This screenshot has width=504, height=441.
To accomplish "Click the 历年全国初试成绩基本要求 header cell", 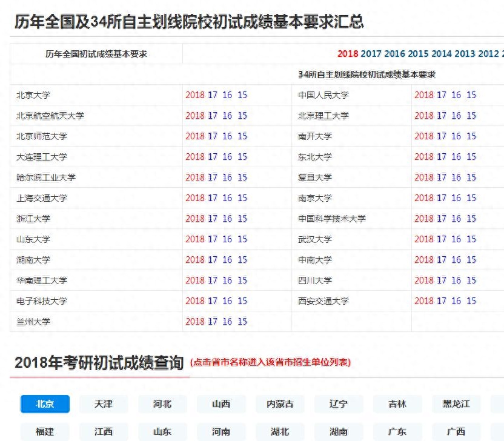I will click(x=96, y=54).
